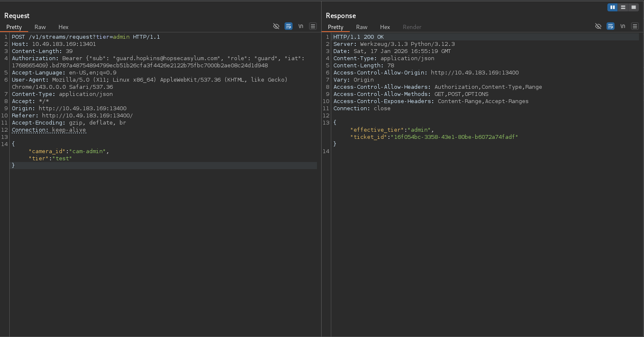644x337 pixels.
Task: Open the Request panel hamburger options menu
Action: click(313, 26)
